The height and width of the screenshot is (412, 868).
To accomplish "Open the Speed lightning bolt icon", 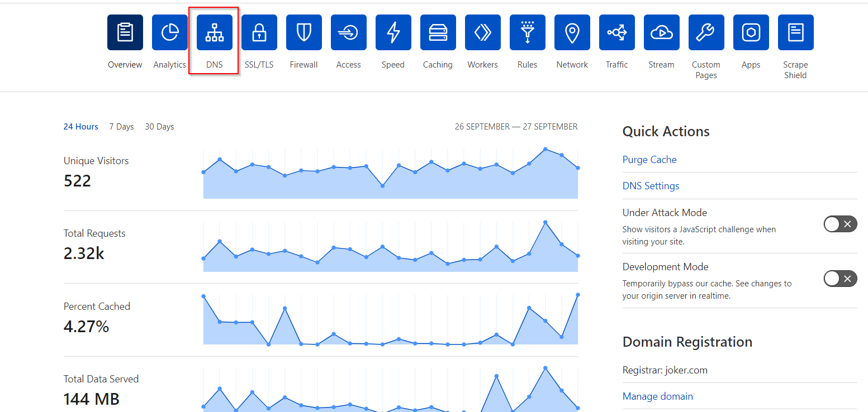I will (393, 33).
